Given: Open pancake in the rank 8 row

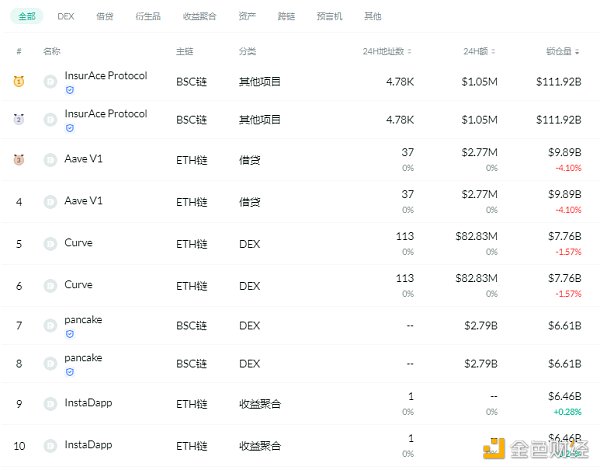Looking at the screenshot, I should pos(83,357).
